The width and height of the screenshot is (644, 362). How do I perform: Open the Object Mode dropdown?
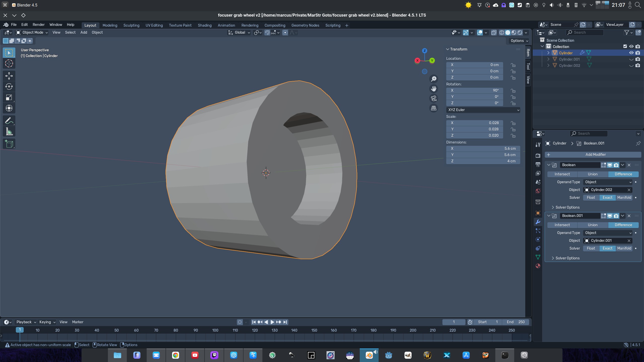point(32,32)
